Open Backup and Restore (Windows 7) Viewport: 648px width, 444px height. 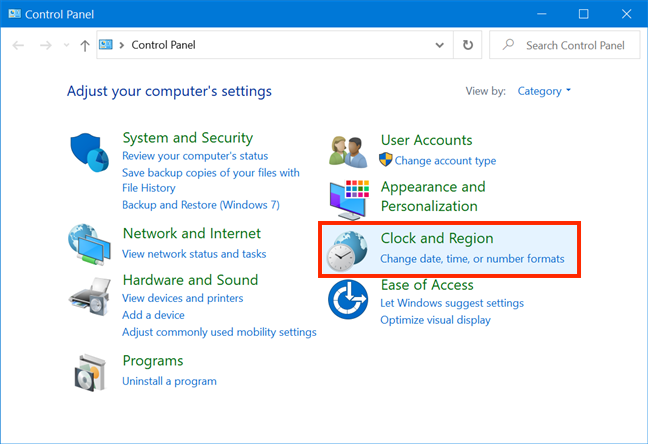(201, 205)
